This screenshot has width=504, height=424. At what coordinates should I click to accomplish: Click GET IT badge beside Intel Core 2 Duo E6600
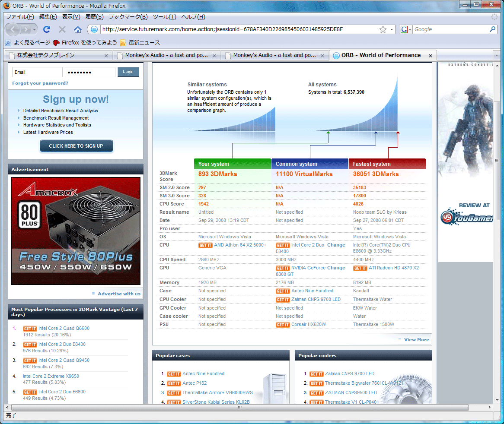30,392
